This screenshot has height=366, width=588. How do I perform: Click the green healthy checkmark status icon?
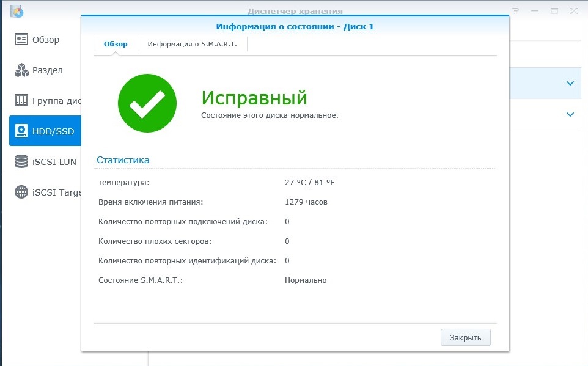click(x=147, y=103)
